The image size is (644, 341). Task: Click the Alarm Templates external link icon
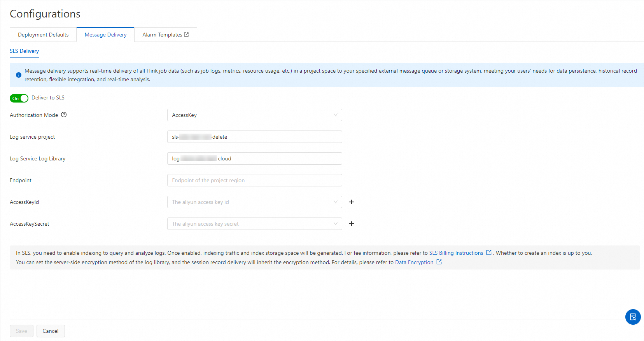(187, 35)
